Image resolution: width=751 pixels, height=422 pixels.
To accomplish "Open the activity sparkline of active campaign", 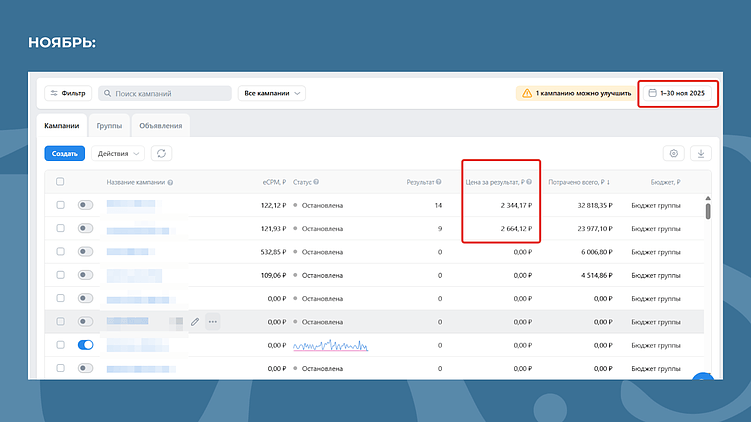I will point(330,345).
